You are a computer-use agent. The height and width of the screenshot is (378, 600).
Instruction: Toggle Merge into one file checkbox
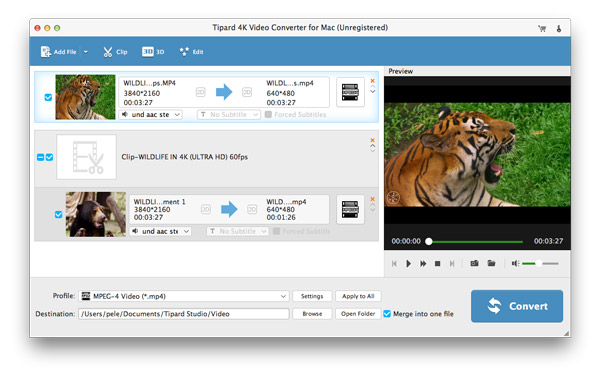click(387, 314)
